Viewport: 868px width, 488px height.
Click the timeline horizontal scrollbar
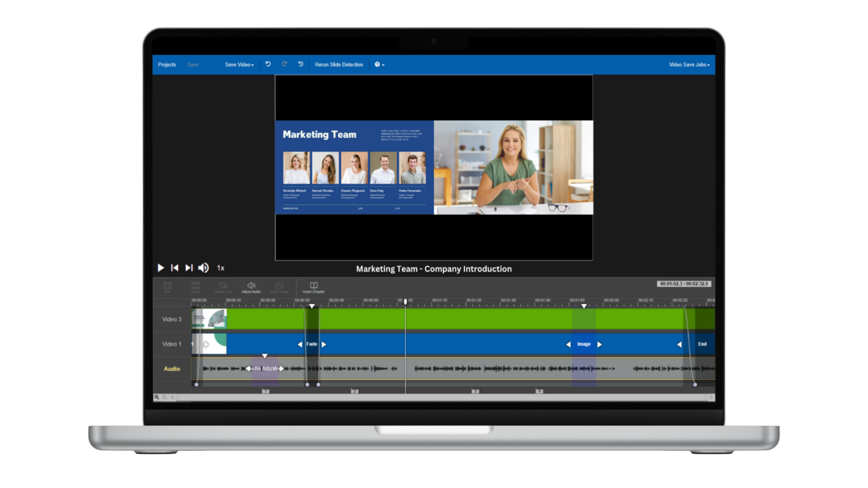(441, 398)
